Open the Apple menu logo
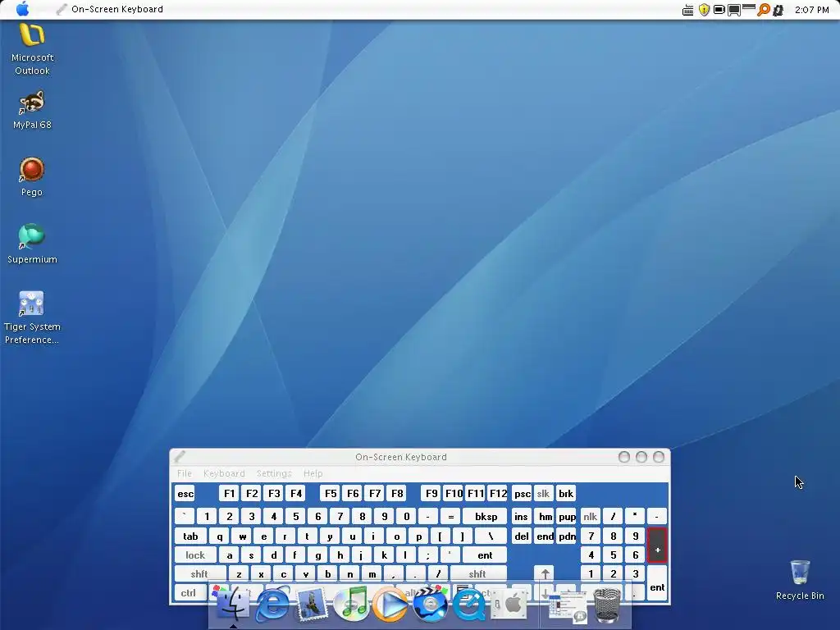The width and height of the screenshot is (840, 630). pos(22,9)
